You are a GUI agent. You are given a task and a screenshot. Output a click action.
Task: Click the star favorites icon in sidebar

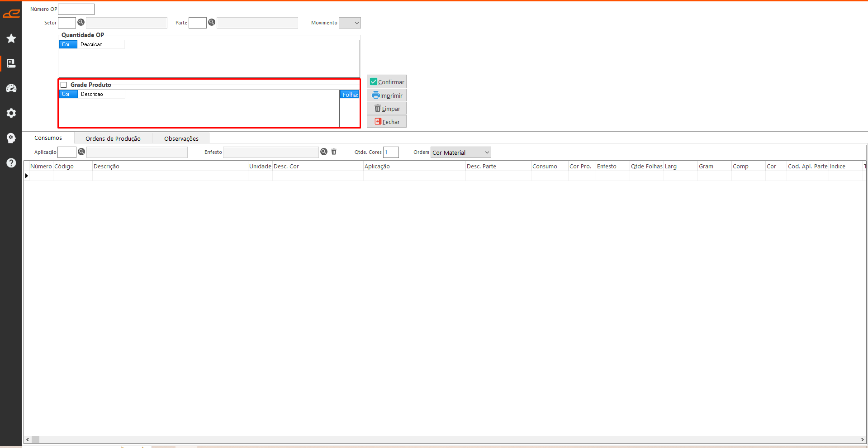(x=11, y=38)
